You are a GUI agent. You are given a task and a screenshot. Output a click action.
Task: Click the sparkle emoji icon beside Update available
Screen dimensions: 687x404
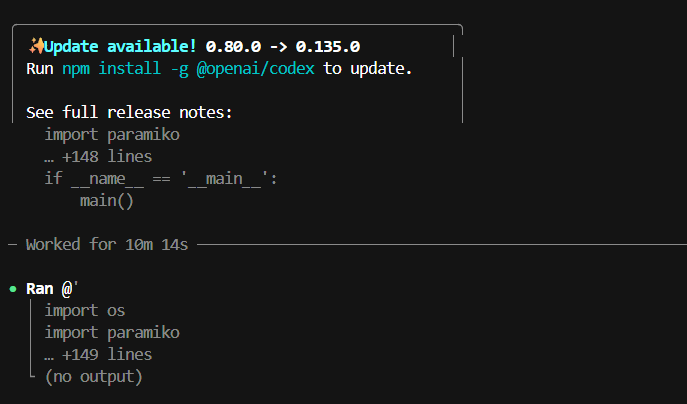click(36, 46)
